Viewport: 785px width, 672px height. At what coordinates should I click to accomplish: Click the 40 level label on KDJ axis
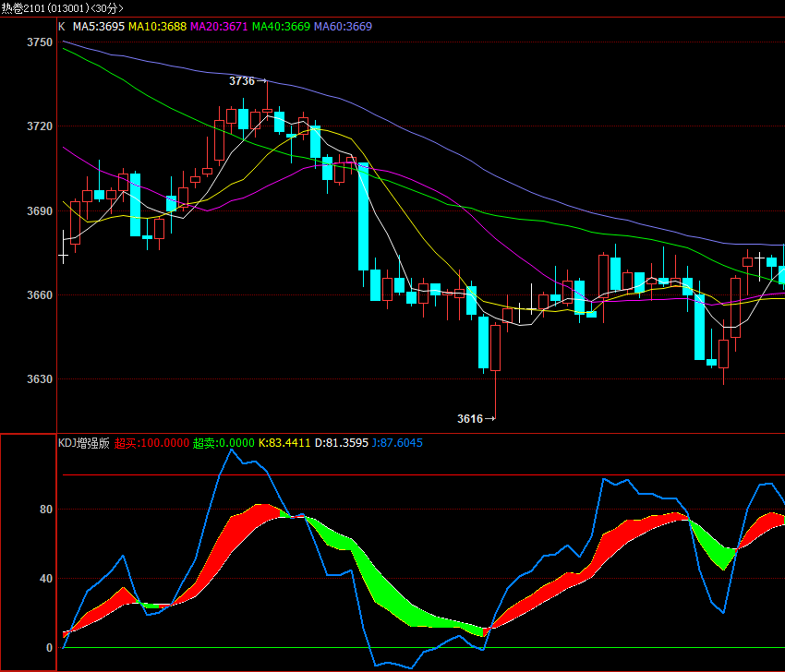(x=46, y=579)
